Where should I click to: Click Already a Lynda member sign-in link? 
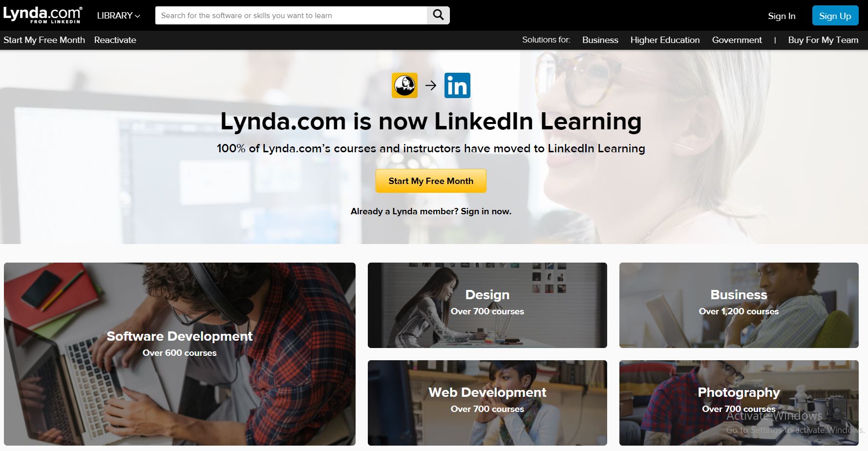coord(431,211)
